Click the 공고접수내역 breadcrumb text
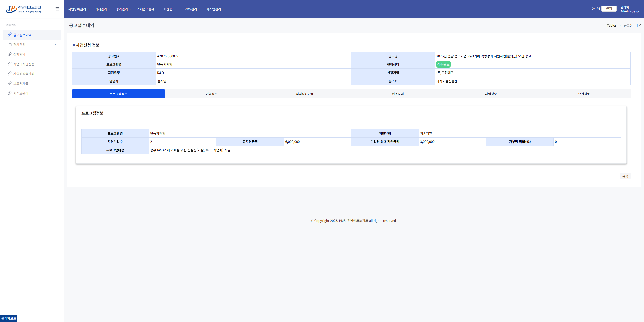The image size is (644, 322). tap(632, 25)
